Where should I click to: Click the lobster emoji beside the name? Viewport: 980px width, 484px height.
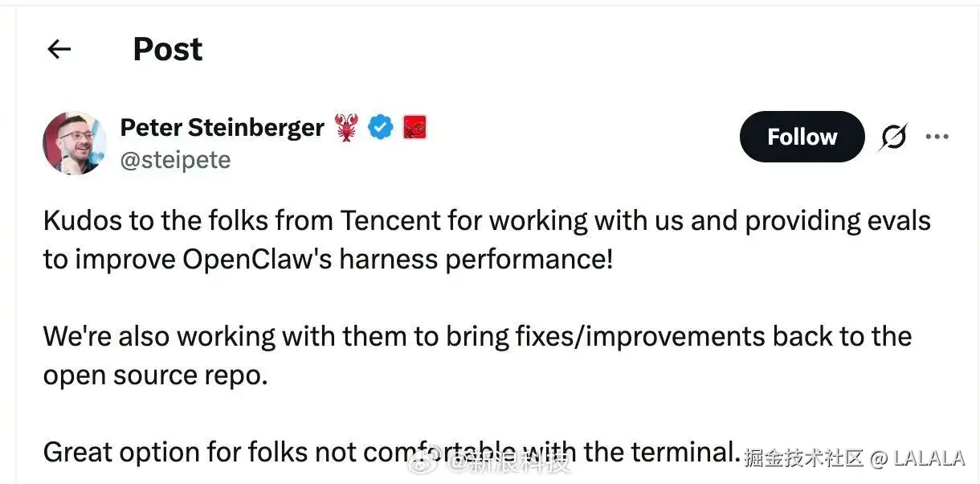(345, 128)
